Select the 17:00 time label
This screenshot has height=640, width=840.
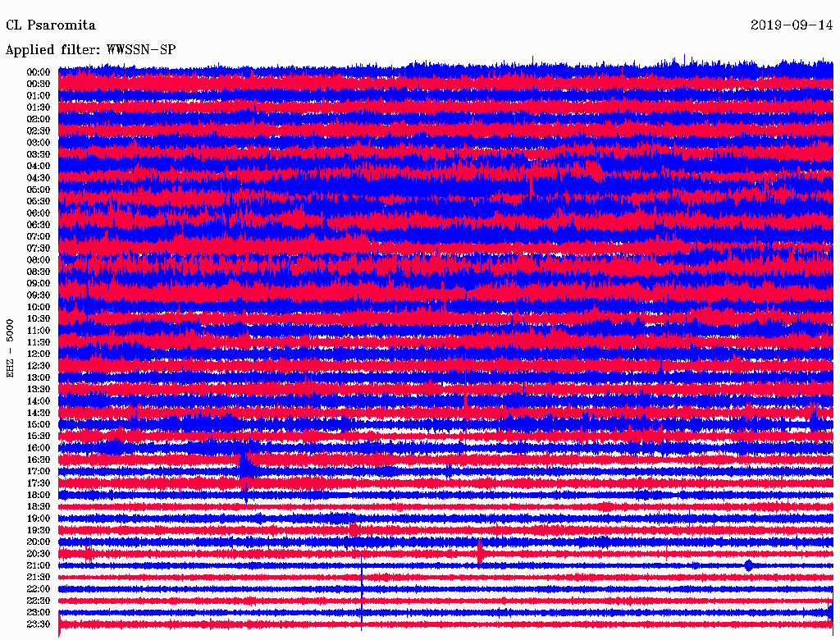click(x=39, y=472)
